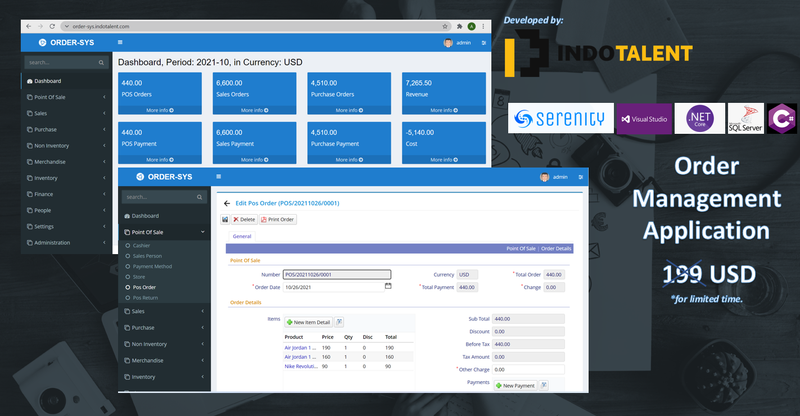Click the small icon beside New Payment

click(x=544, y=385)
